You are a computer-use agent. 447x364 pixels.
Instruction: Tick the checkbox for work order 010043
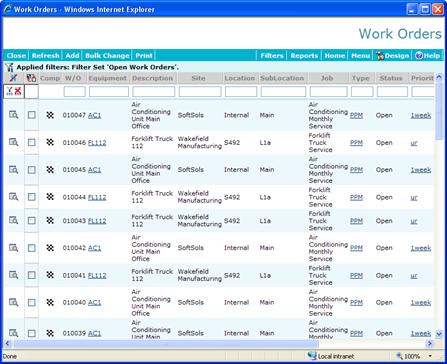pos(32,220)
